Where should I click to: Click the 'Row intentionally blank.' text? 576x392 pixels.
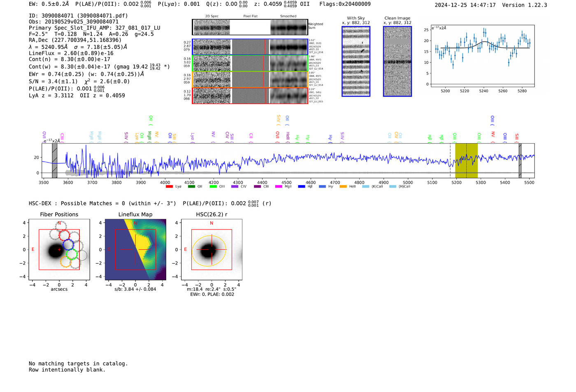coord(67,370)
